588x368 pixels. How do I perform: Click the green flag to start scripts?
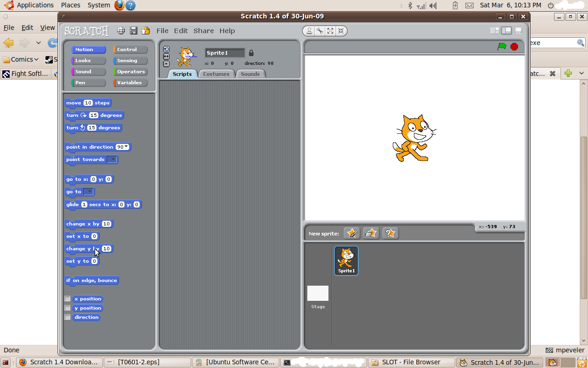coord(502,46)
